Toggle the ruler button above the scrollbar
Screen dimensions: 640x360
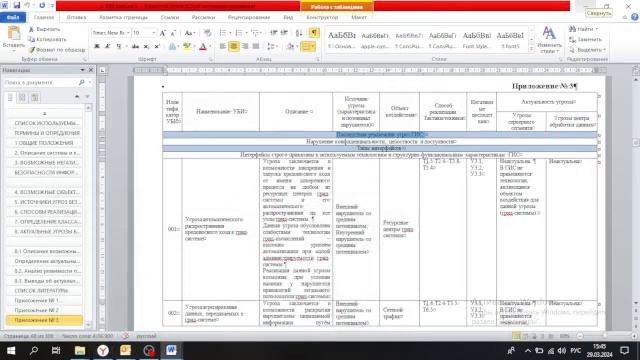[636, 70]
